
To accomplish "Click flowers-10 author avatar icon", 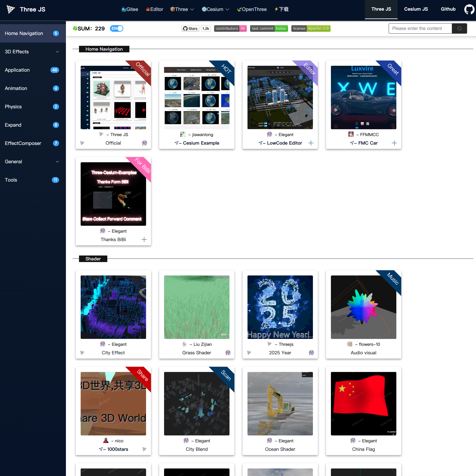I will 350,344.
